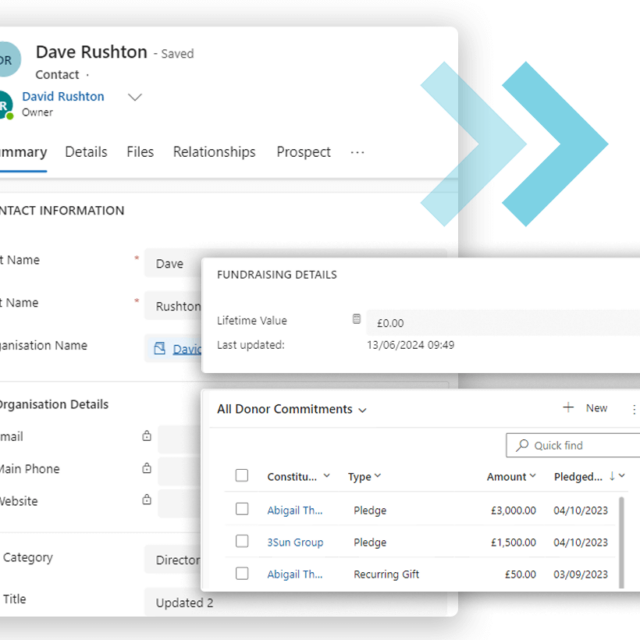Click the magnifier icon in Quick find
The width and height of the screenshot is (640, 640).
tap(522, 446)
